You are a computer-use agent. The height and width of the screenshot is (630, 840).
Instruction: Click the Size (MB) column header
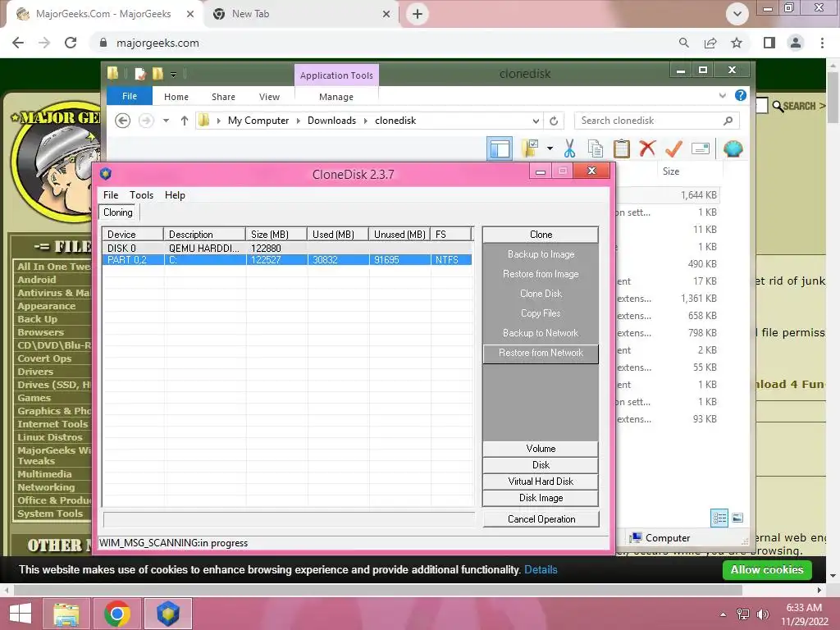click(276, 234)
